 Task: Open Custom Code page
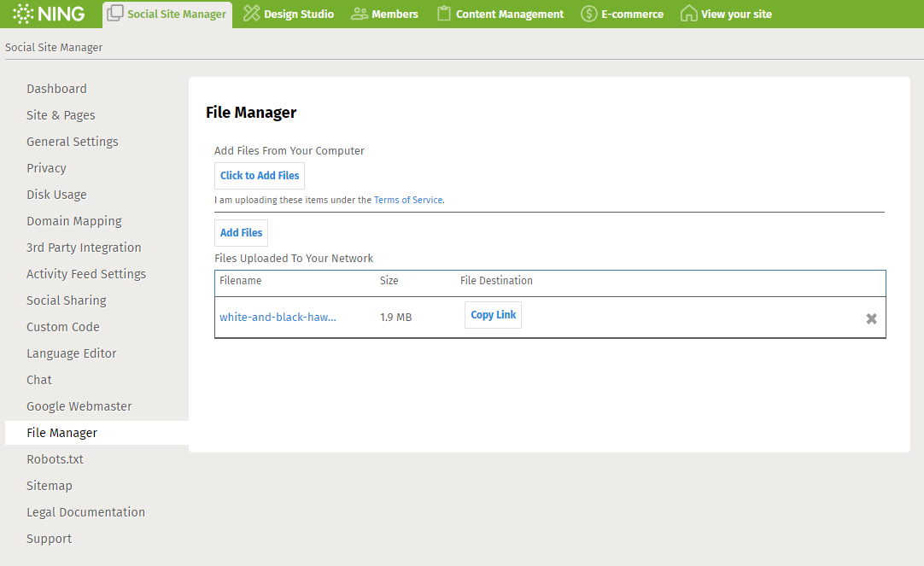(x=63, y=327)
